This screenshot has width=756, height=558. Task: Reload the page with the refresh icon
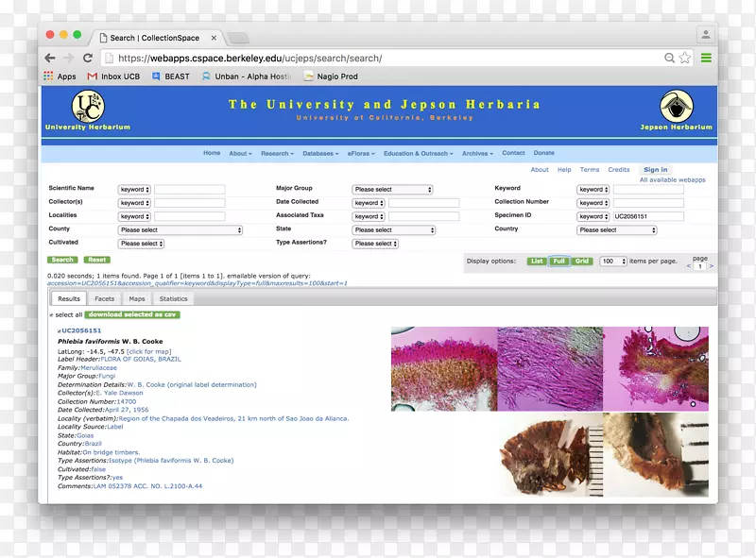point(88,58)
